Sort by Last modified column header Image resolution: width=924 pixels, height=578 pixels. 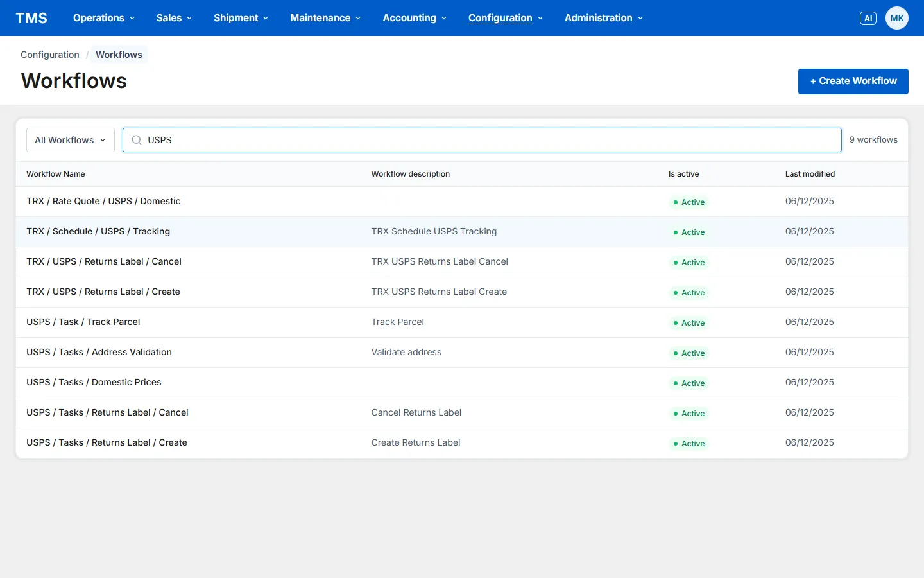pyautogui.click(x=810, y=174)
